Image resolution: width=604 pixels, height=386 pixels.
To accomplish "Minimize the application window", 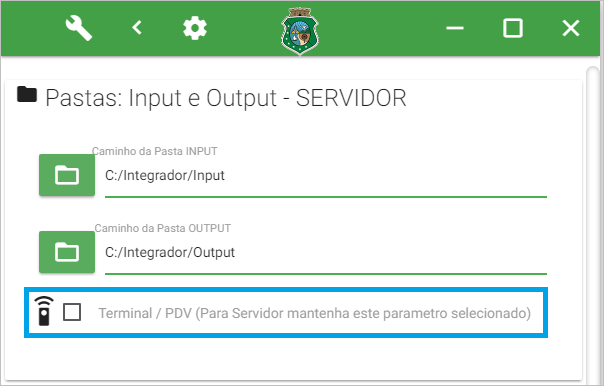I will click(x=455, y=28).
